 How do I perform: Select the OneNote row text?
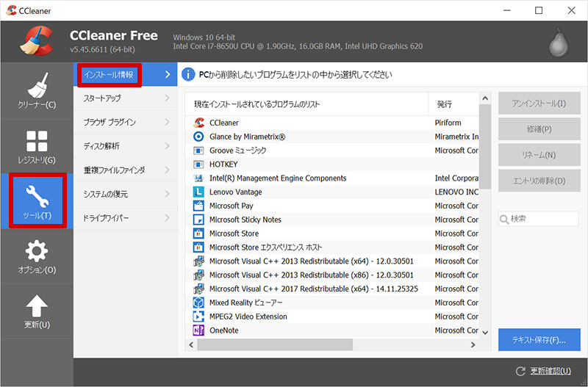[224, 330]
